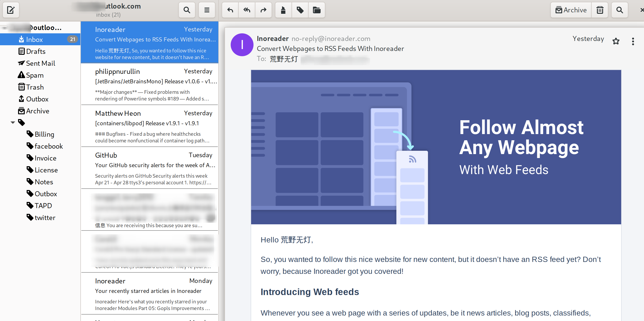Reply to the open message
The image size is (644, 321).
230,10
